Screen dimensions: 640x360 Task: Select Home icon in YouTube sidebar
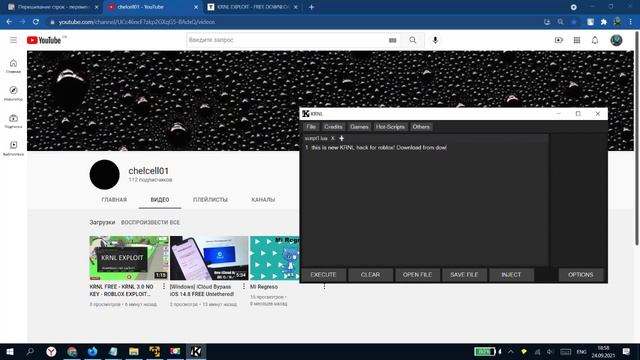[13, 66]
